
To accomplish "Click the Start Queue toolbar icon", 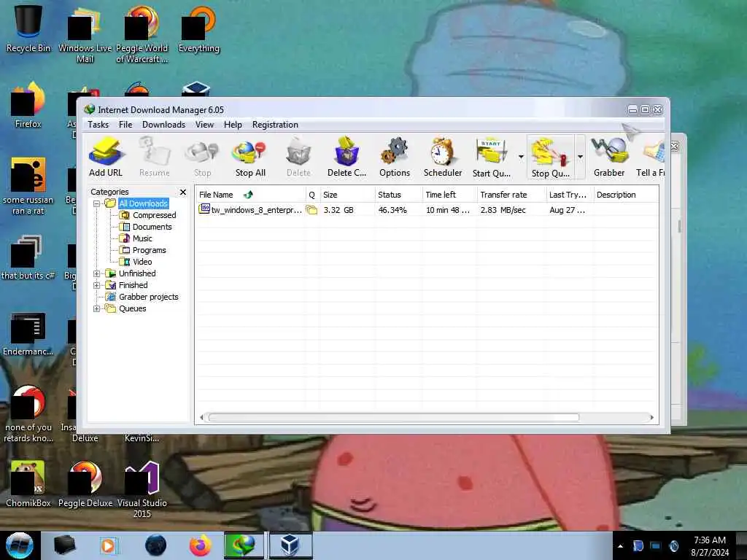I will [x=492, y=157].
